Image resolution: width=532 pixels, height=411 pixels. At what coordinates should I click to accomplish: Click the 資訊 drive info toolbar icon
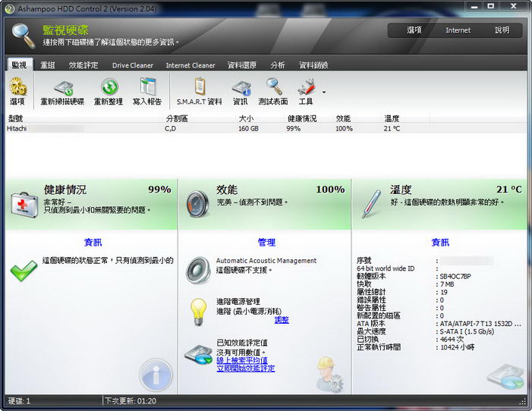(x=241, y=86)
